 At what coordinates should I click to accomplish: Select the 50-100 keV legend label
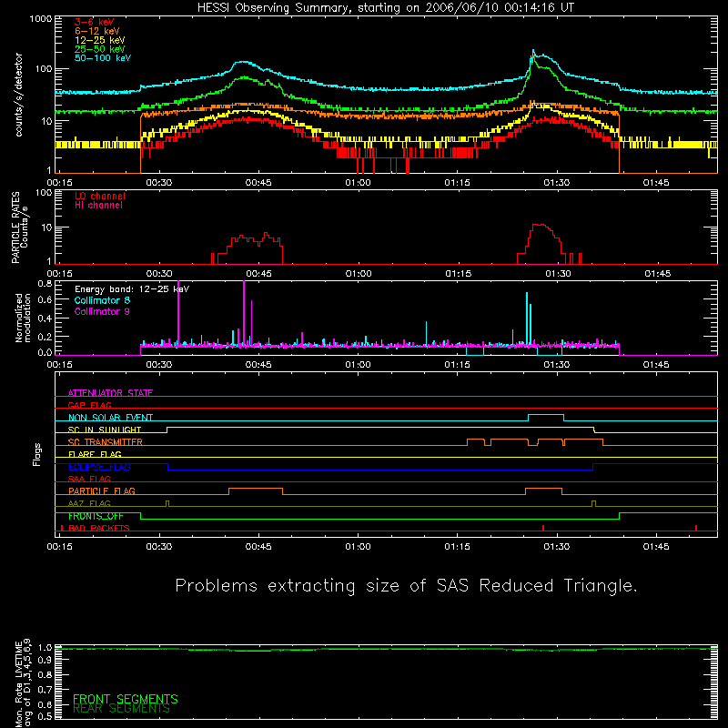(x=103, y=58)
